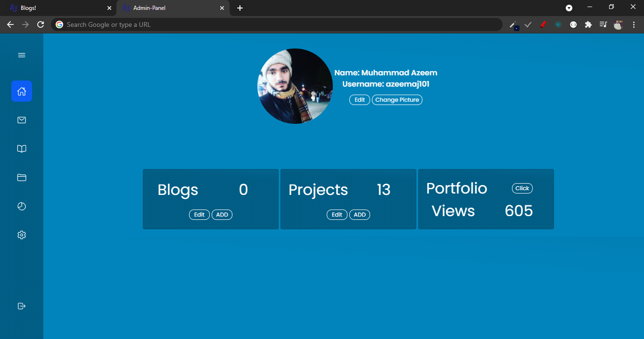The height and width of the screenshot is (339, 644).
Task: Click the circular profile picture
Action: [x=295, y=86]
